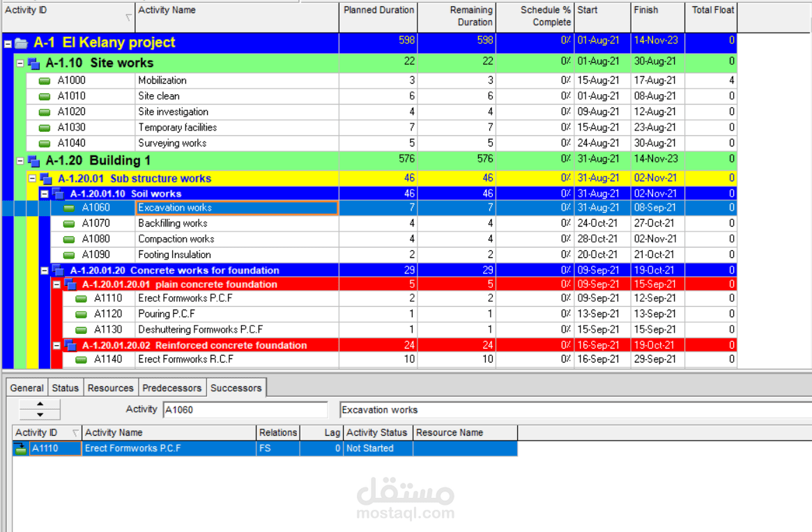
Task: Click the green activity icon for A1000
Action: (x=45, y=81)
